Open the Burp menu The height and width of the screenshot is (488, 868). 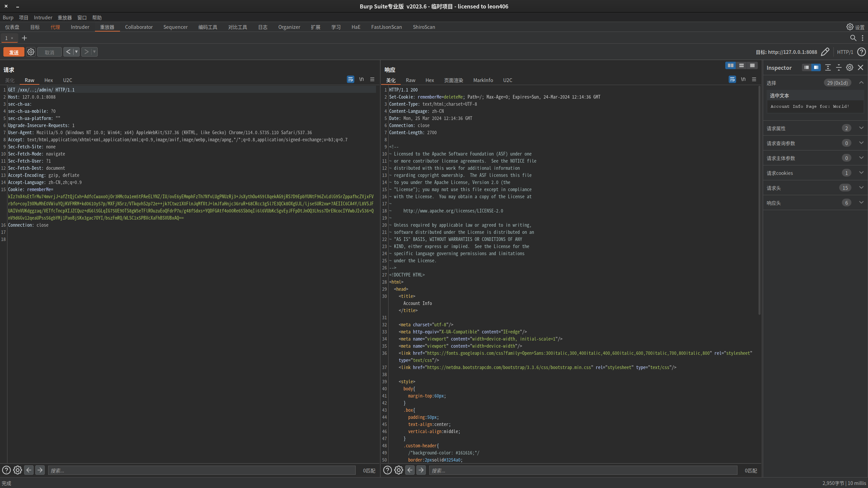[x=8, y=18]
